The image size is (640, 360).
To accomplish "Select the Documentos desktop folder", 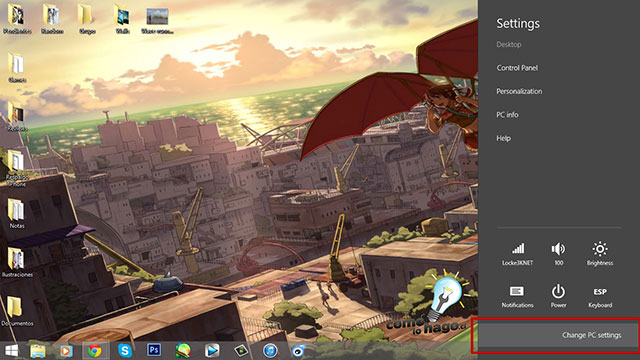I will pyautogui.click(x=17, y=311).
